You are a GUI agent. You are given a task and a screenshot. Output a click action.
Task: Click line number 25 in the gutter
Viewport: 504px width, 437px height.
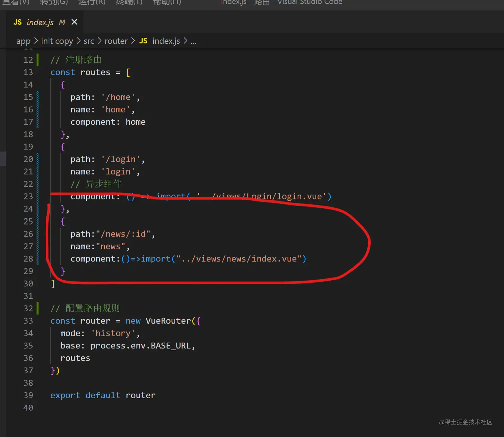28,222
